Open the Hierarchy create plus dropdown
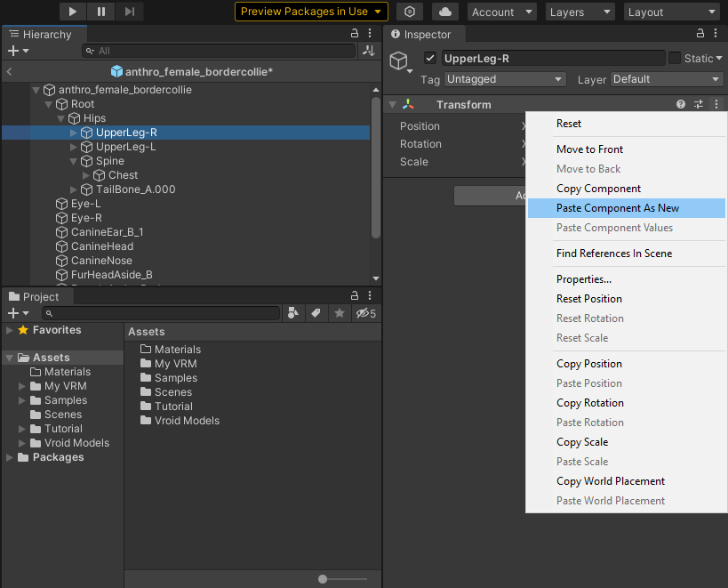The width and height of the screenshot is (728, 588). (18, 51)
